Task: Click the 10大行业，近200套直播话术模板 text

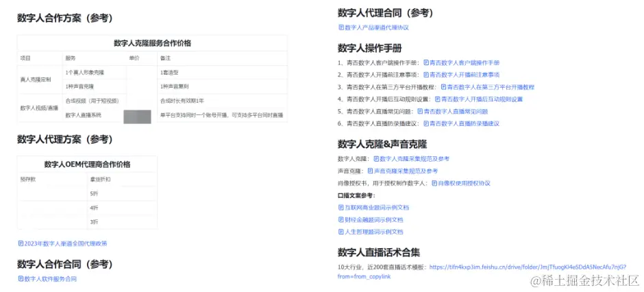Action: pos(381,267)
